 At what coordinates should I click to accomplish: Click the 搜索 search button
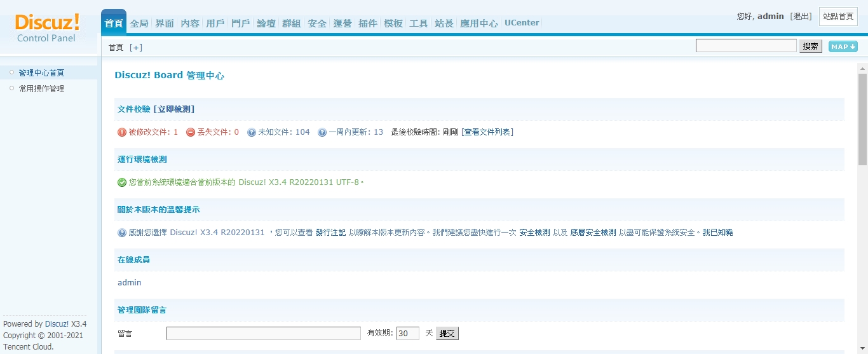pyautogui.click(x=810, y=46)
